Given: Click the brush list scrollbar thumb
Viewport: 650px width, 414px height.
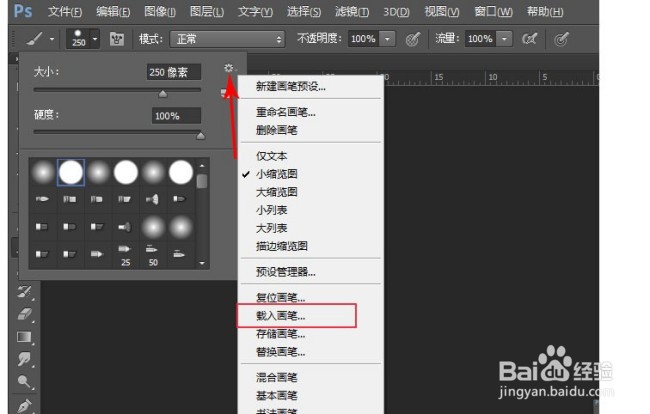Looking at the screenshot, I should (x=202, y=181).
